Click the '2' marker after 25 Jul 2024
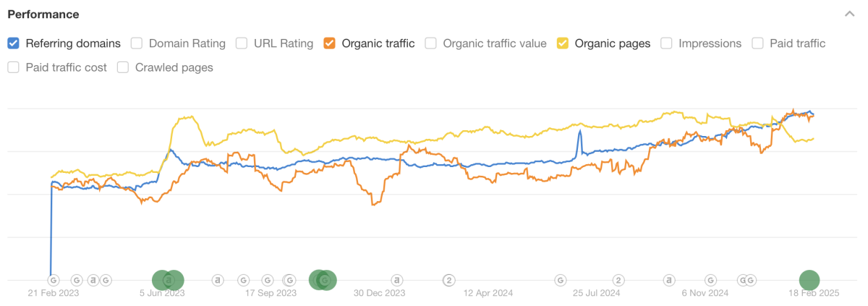The height and width of the screenshot is (306, 868). [618, 280]
